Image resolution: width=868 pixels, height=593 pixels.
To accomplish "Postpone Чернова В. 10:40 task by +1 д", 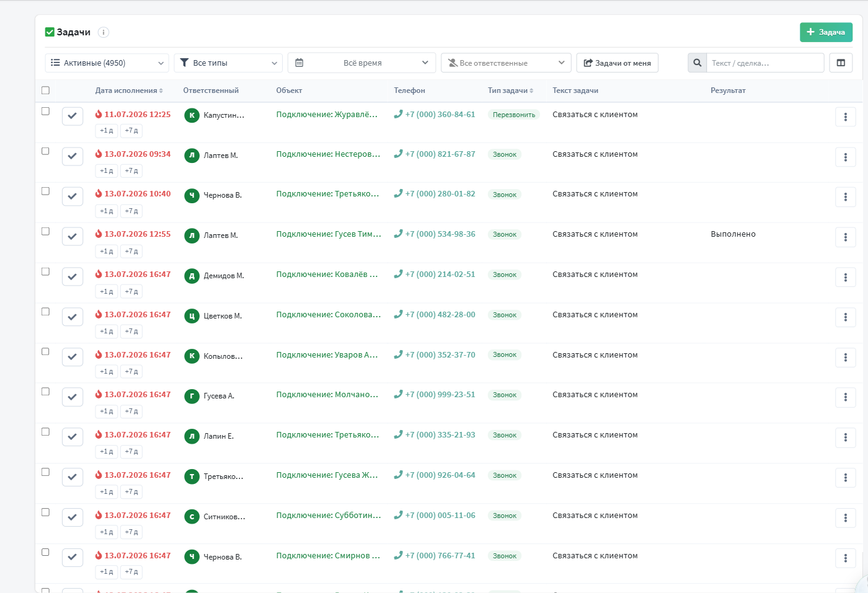I will pyautogui.click(x=107, y=211).
